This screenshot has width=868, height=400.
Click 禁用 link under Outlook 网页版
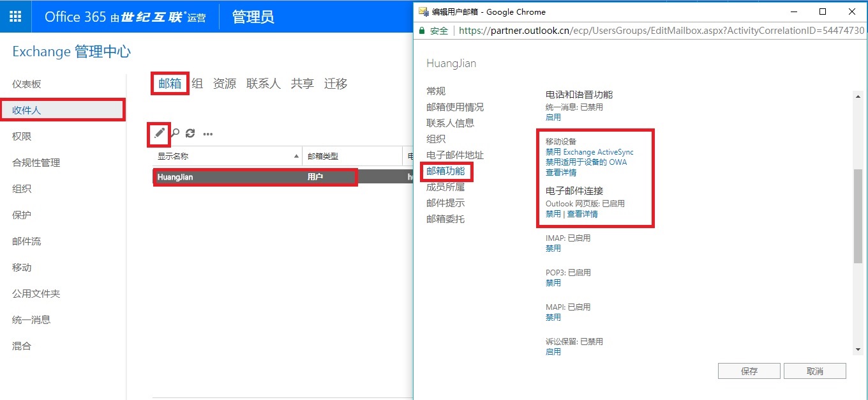click(x=553, y=214)
